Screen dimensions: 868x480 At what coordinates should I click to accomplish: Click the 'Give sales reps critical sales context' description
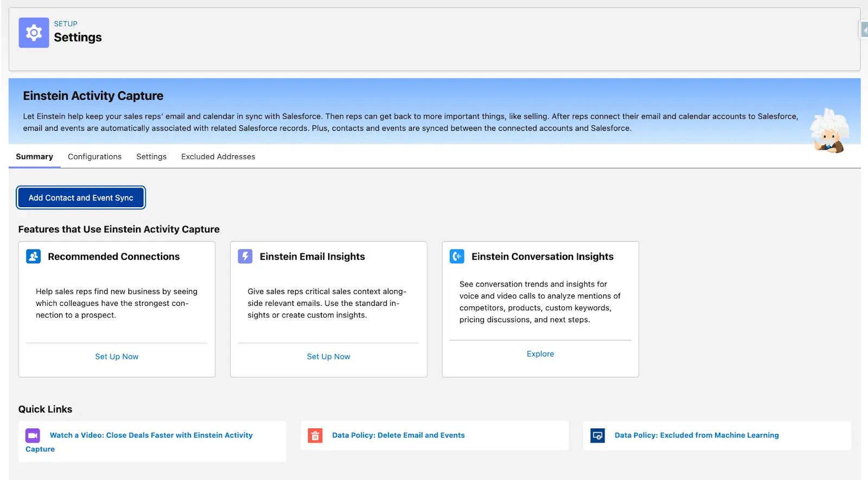click(x=327, y=303)
